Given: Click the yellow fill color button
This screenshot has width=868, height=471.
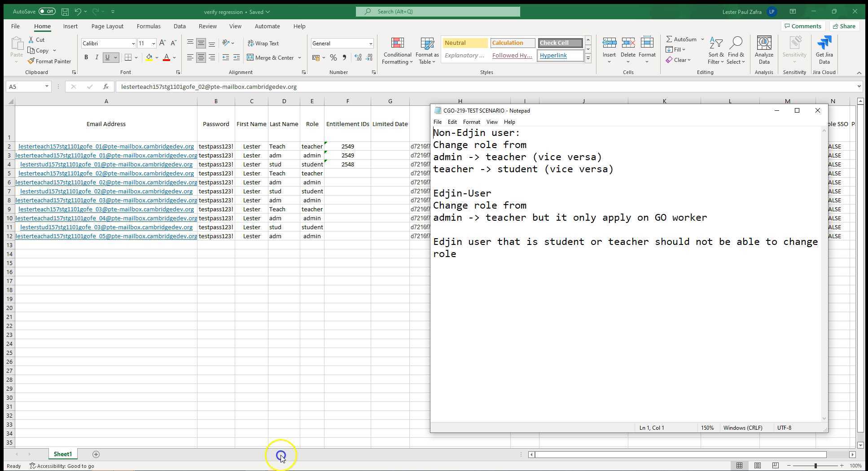Looking at the screenshot, I should [x=149, y=57].
